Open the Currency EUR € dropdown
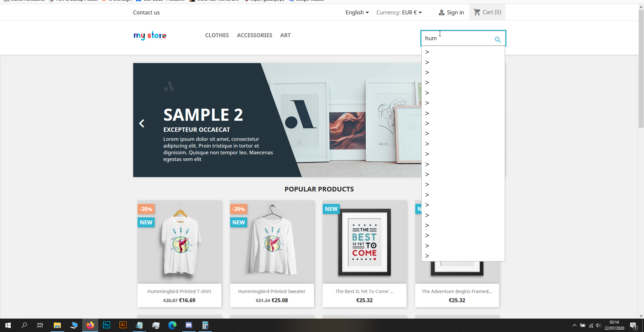Viewport: 644px width, 332px height. click(399, 12)
